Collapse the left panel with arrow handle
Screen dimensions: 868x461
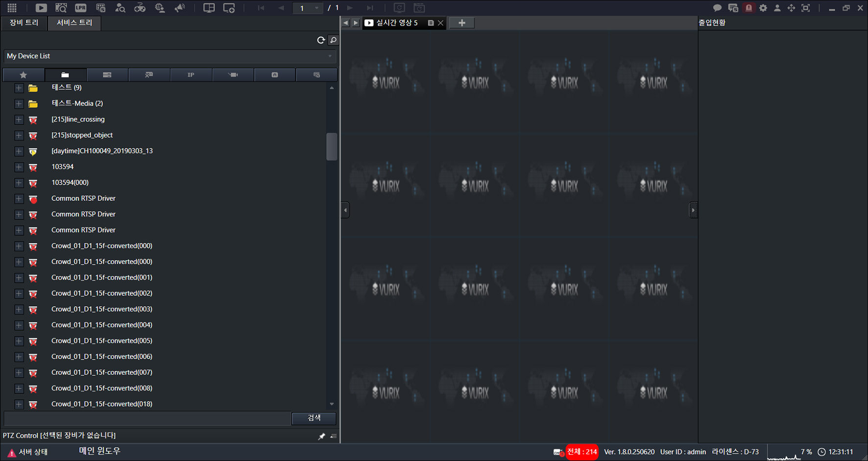345,210
